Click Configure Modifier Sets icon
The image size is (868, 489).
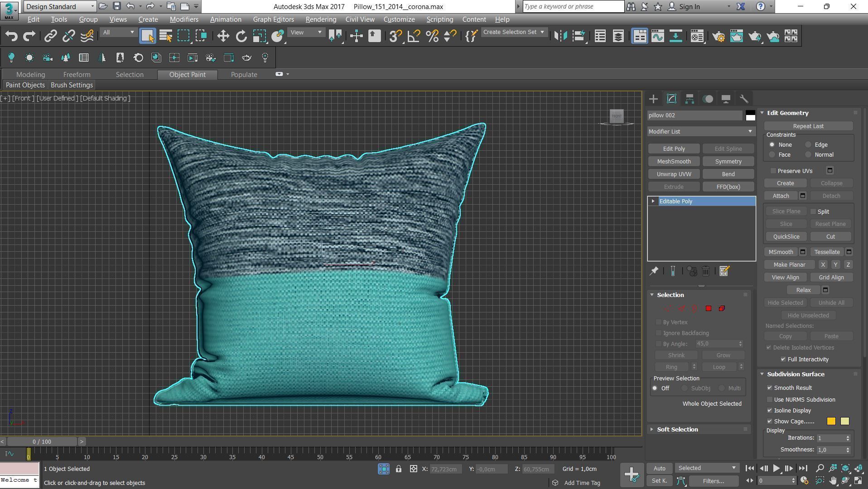[x=724, y=271]
